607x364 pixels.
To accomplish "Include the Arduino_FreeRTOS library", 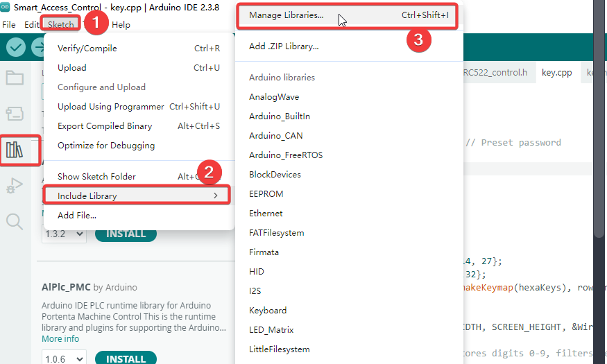I will coord(349,155).
